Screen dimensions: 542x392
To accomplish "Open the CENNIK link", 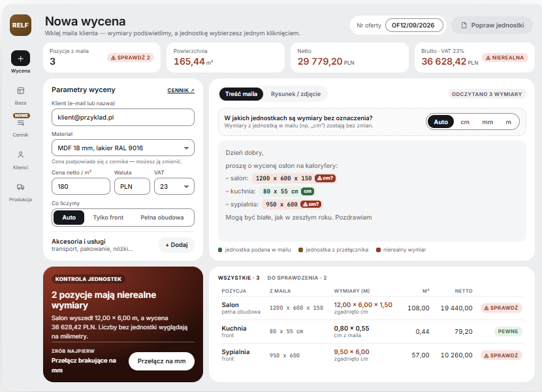I will pos(181,90).
